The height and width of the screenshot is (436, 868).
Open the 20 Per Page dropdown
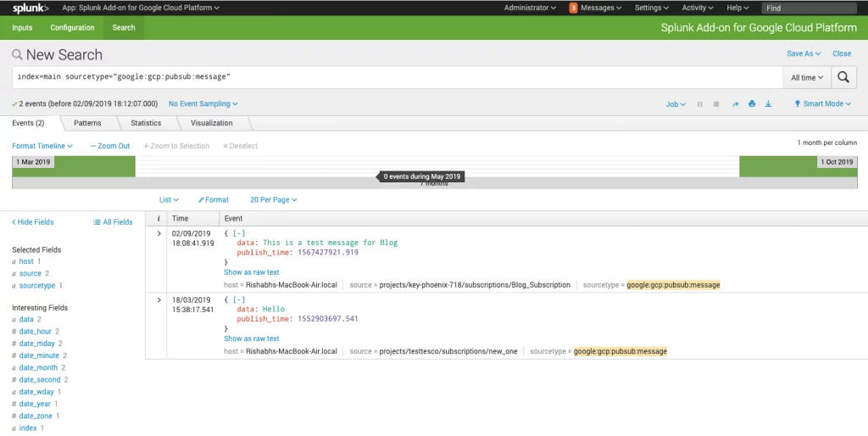[x=274, y=199]
